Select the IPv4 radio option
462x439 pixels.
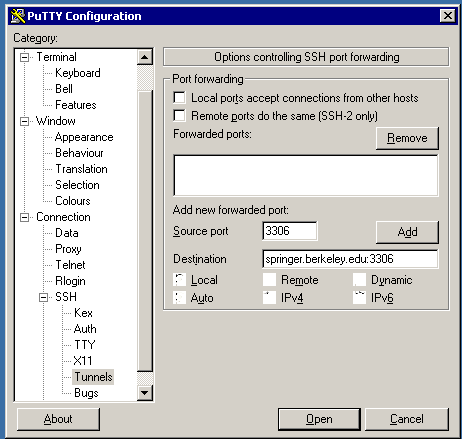[x=269, y=298]
